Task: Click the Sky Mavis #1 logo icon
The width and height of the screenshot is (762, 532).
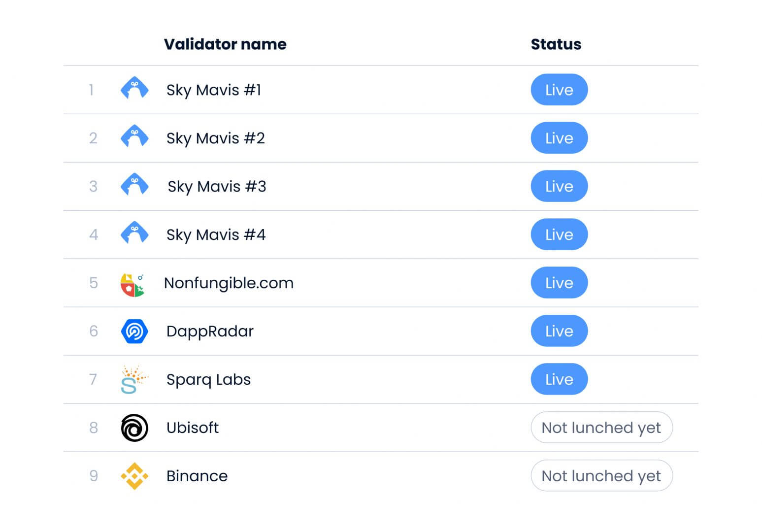Action: pyautogui.click(x=134, y=88)
